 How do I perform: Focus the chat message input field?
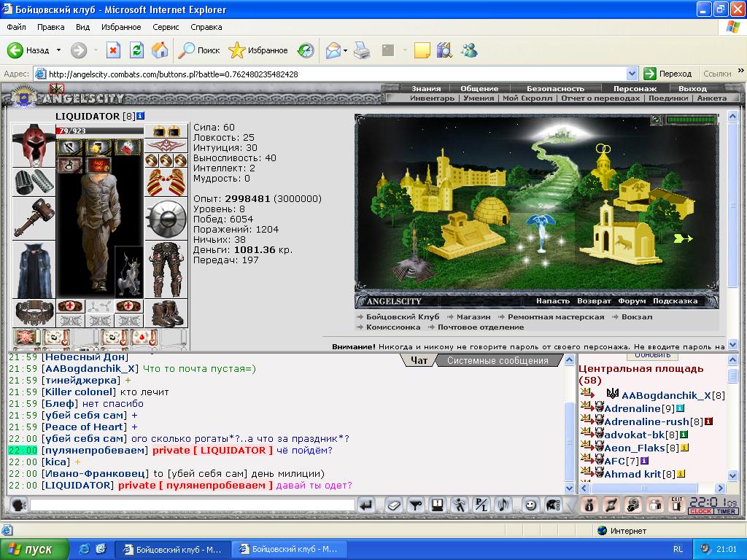192,505
